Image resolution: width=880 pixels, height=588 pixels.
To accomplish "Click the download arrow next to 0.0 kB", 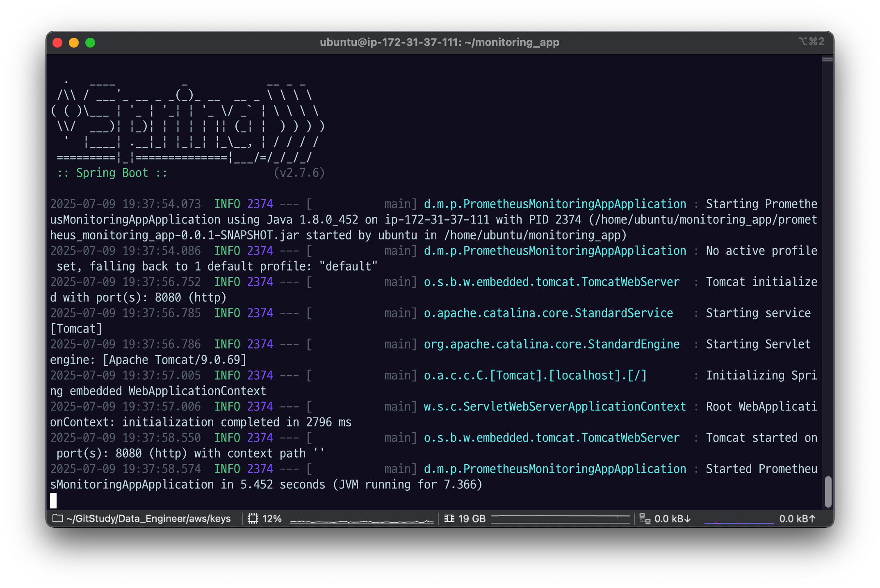I will tap(687, 519).
